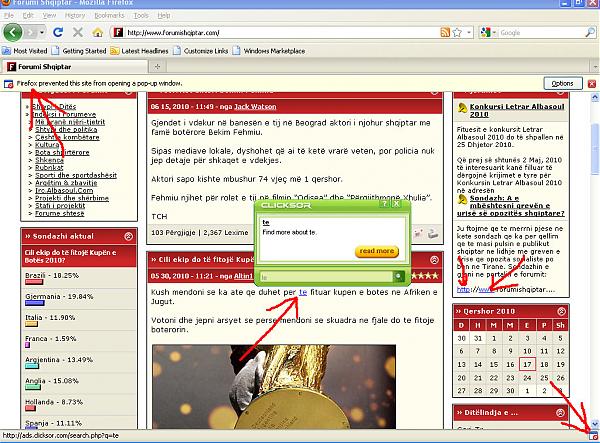
Task: Open the View menu
Action: pos(49,15)
